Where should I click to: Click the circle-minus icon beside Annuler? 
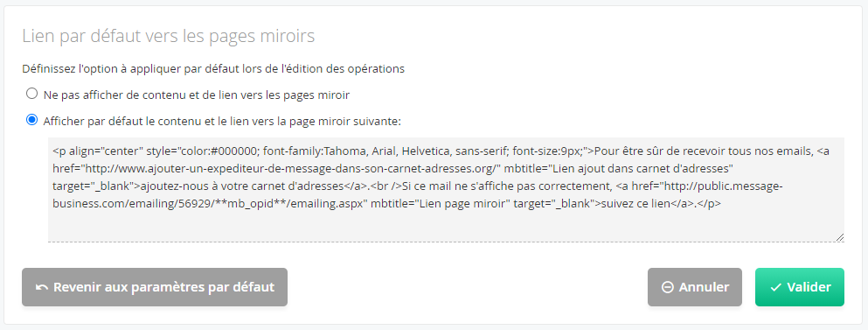pos(668,287)
